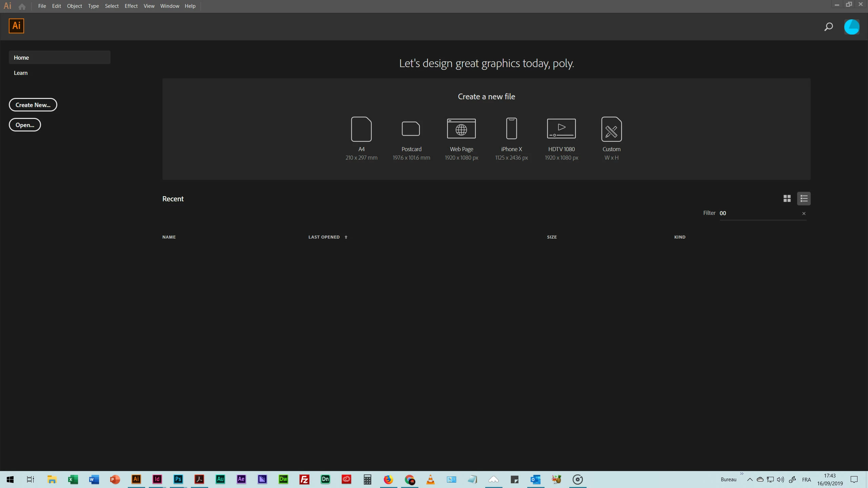The image size is (868, 488).
Task: Show hidden system tray icons chevron
Action: [750, 480]
